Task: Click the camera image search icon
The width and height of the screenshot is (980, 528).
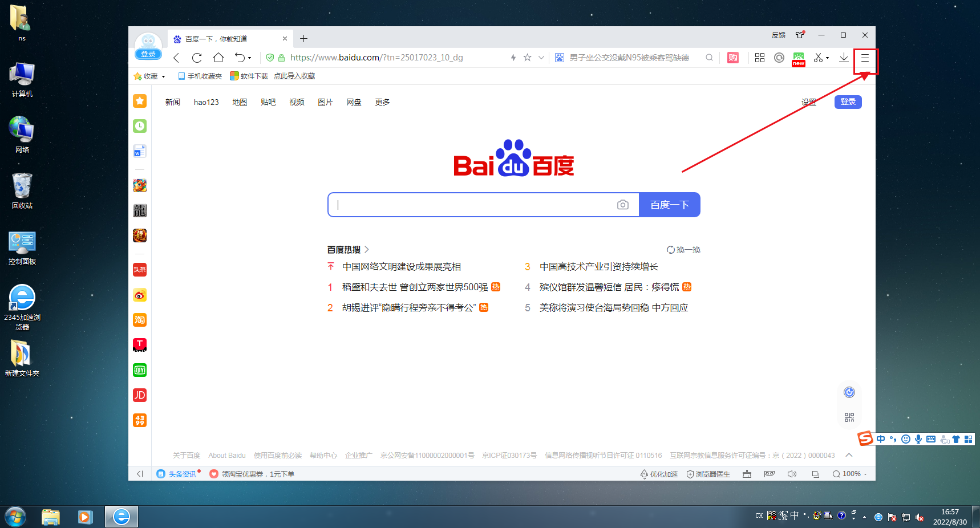Action: coord(623,205)
